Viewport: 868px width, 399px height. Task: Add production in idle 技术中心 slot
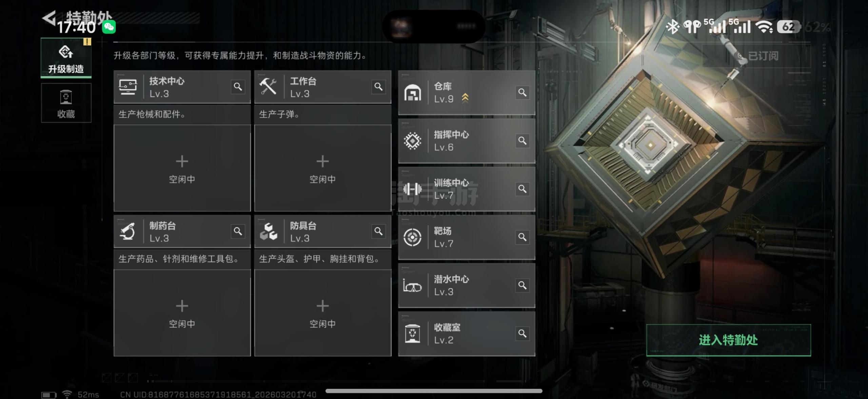[182, 168]
